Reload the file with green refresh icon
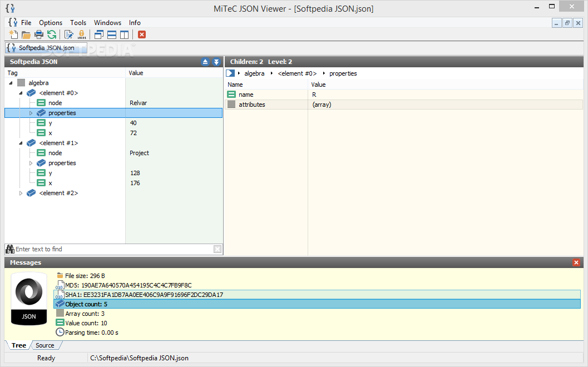Screen dimensions: 588x367 point(52,35)
